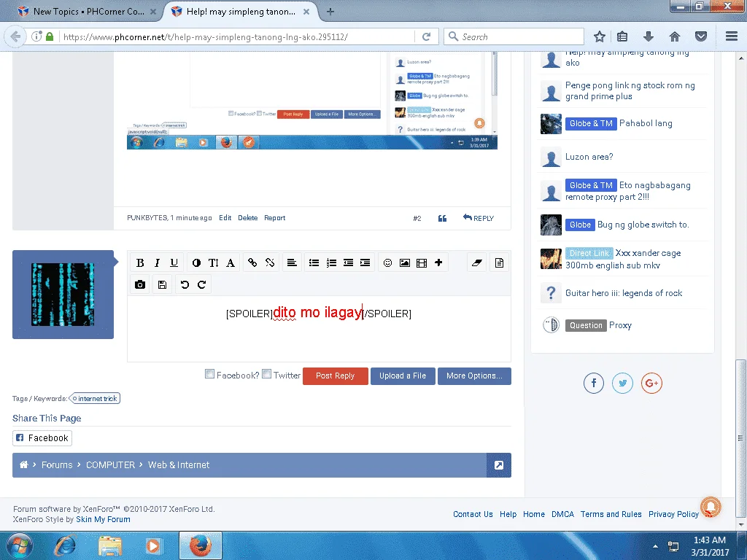
Task: Open More Options for reply
Action: 474,376
